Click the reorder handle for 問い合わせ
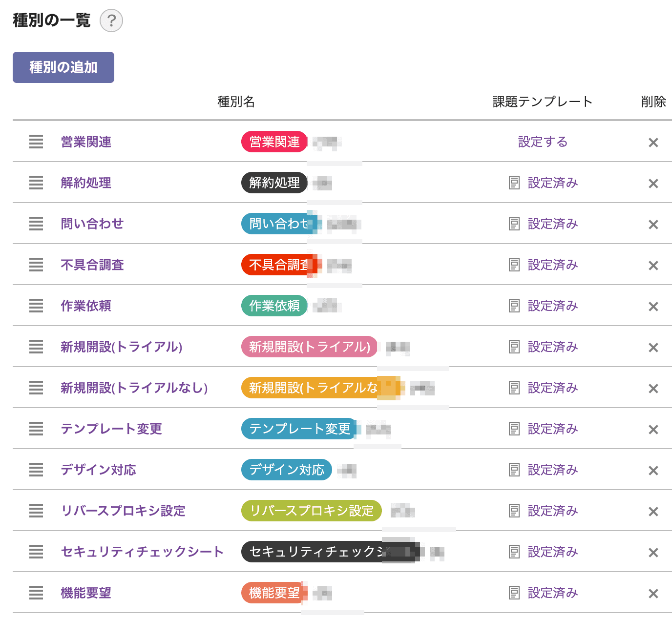This screenshot has width=672, height=619. [36, 224]
